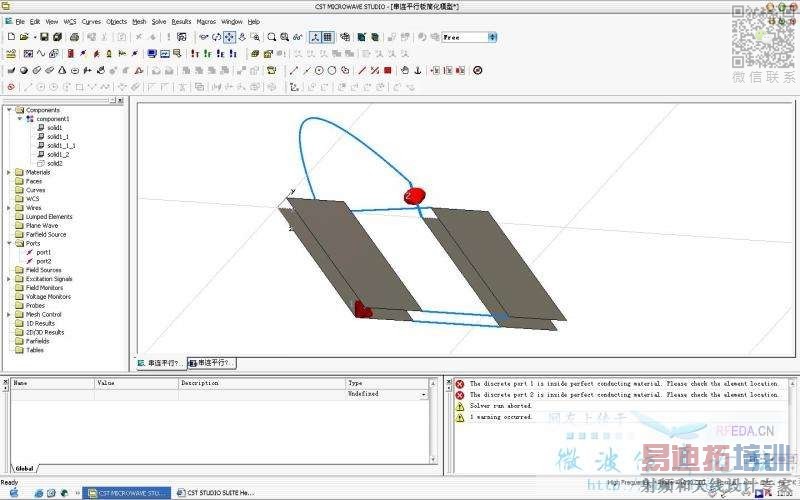Click the blue monitor icon
The image size is (800, 500).
pyautogui.click(x=152, y=54)
